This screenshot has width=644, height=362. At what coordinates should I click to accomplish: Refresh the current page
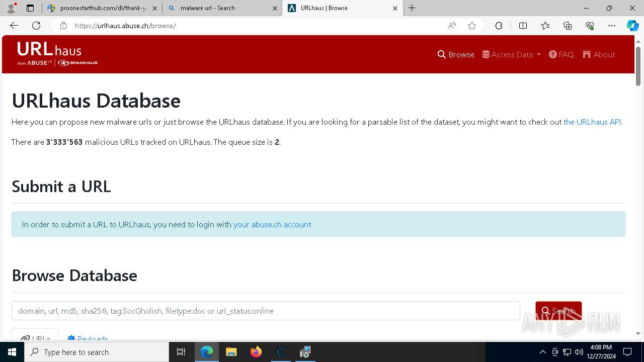tap(36, 26)
